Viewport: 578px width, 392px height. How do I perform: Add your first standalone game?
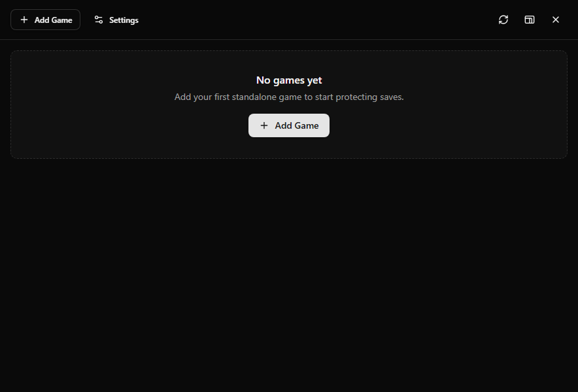coord(289,125)
